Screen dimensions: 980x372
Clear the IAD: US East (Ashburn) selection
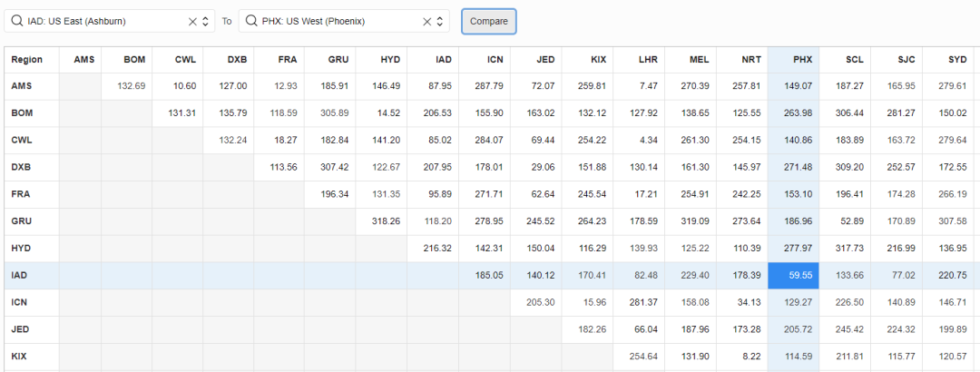192,21
